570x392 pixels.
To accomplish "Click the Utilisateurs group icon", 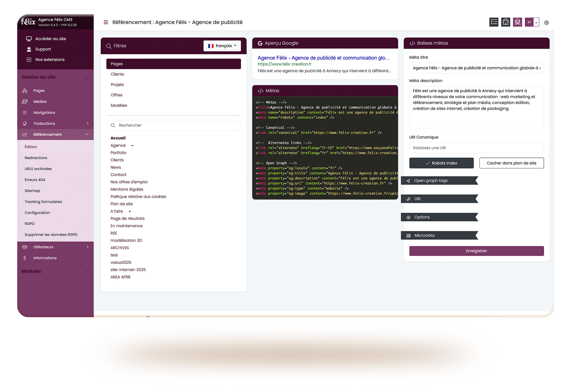I will pos(25,247).
